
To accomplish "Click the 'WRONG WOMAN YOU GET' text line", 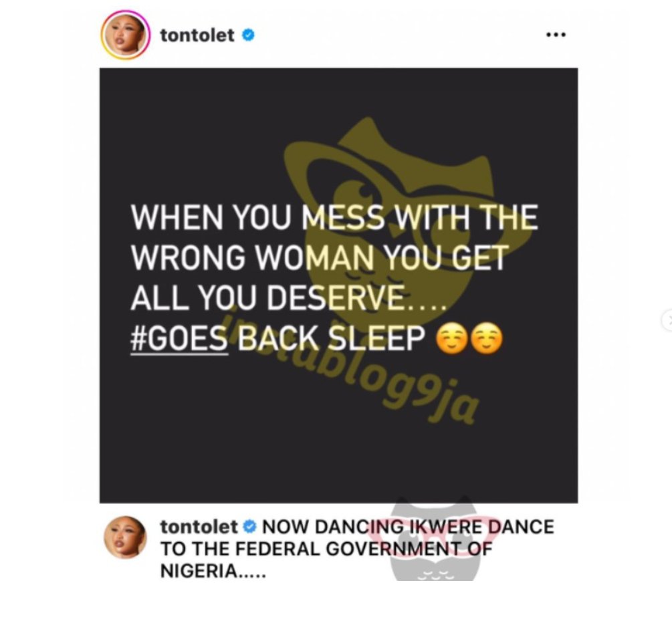I will 320,257.
